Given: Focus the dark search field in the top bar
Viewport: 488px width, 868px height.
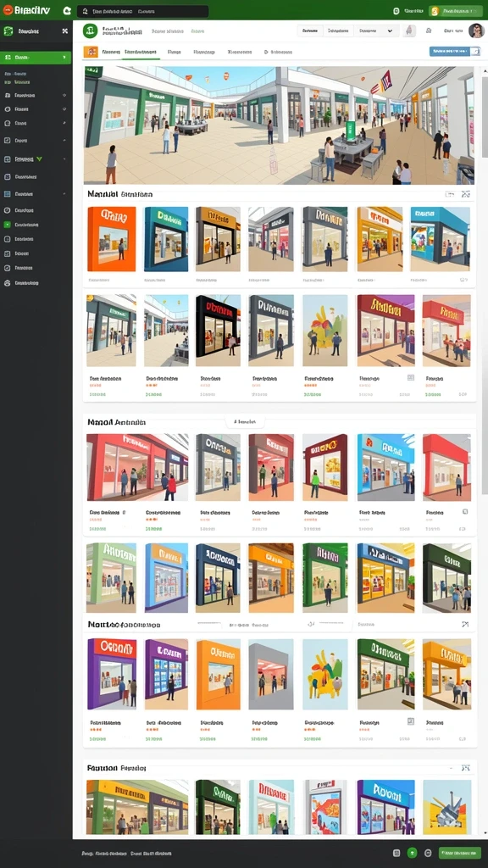Looking at the screenshot, I should coord(142,11).
